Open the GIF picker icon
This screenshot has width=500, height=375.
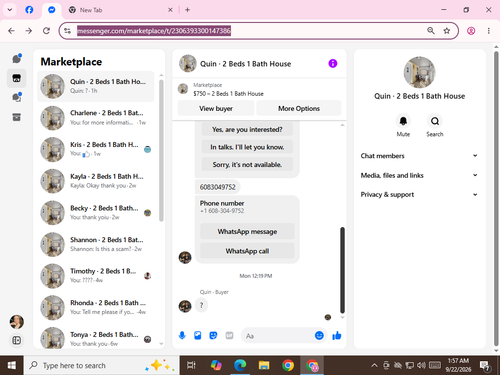point(229,335)
